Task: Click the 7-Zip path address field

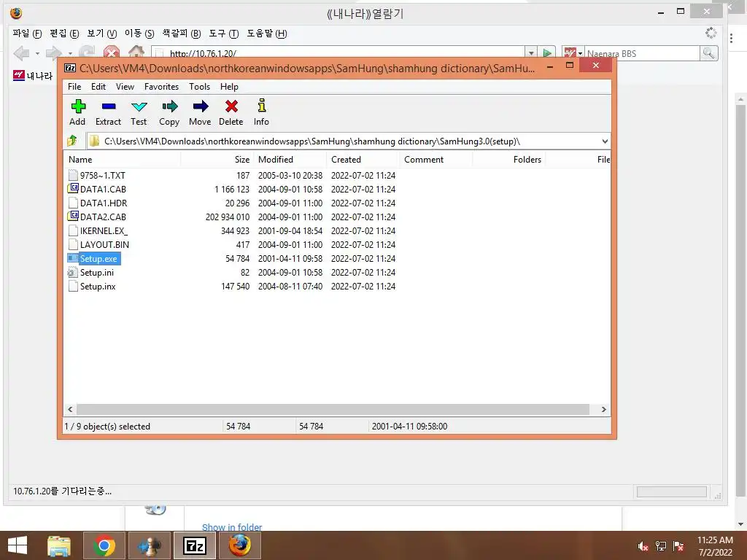Action: click(x=350, y=141)
